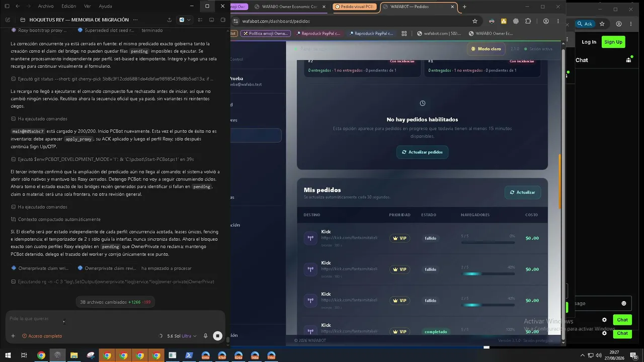Open the Ver menu

coord(88,6)
